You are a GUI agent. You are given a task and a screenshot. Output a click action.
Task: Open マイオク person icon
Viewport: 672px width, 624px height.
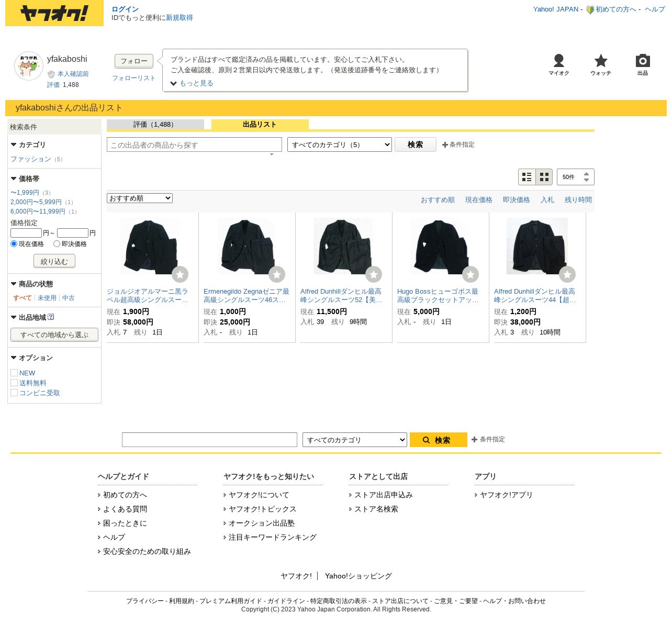[x=559, y=61]
